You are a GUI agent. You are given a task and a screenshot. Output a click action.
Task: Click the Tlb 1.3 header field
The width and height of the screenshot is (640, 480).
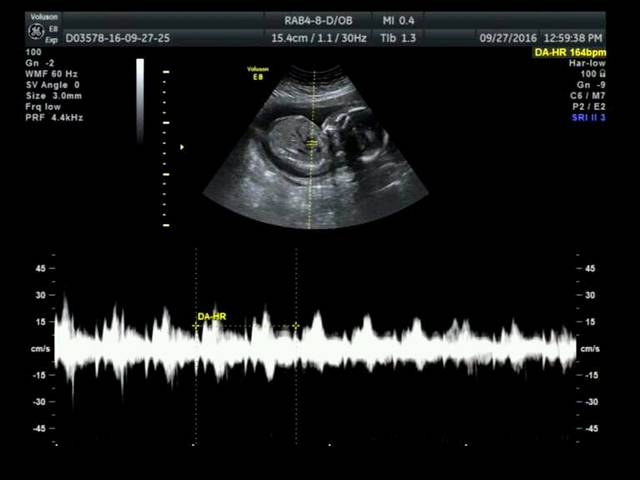tap(398, 37)
